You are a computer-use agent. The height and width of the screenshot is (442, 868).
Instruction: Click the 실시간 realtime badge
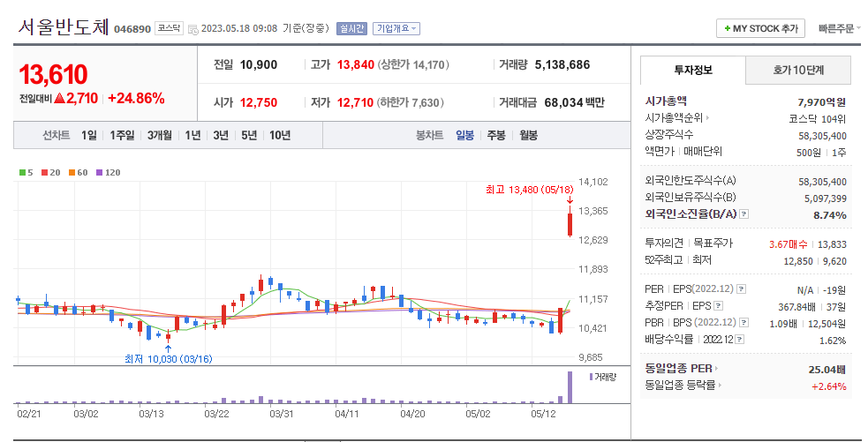coord(351,28)
